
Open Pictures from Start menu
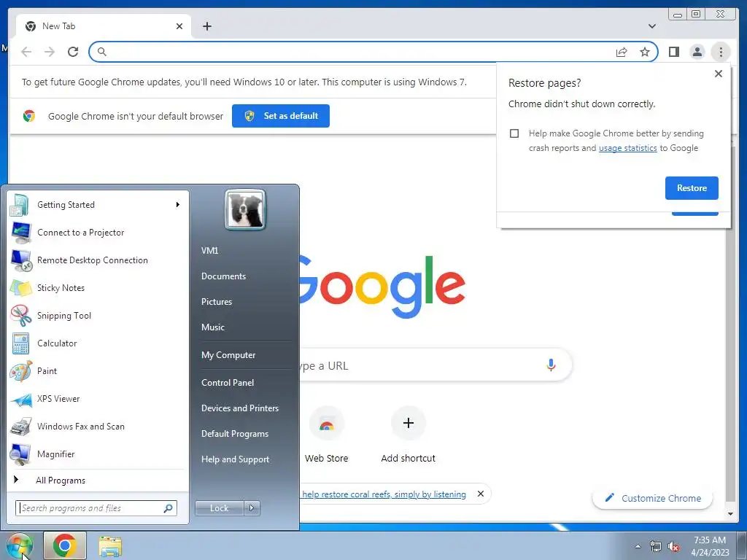pyautogui.click(x=217, y=302)
